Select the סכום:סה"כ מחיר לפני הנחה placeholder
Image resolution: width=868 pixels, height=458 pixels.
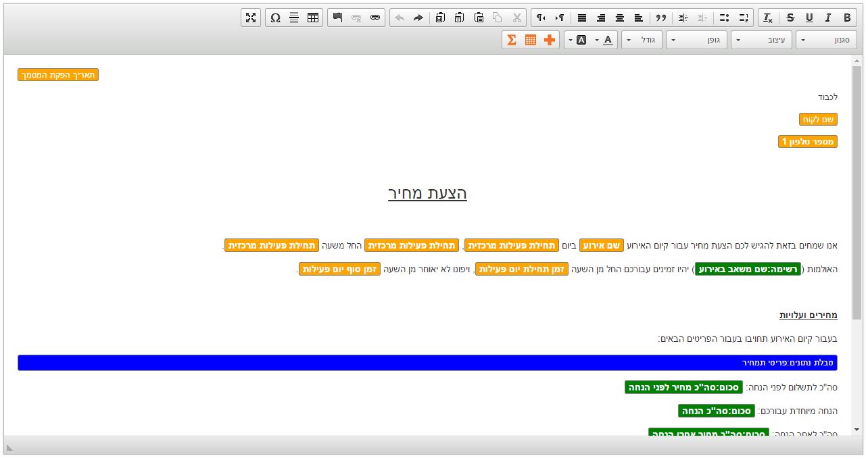tap(683, 388)
